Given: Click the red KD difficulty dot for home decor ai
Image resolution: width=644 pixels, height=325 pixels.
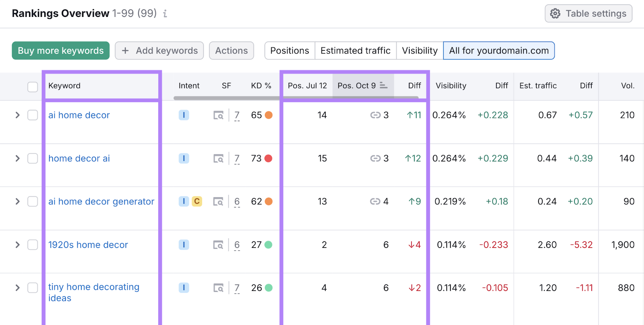Looking at the screenshot, I should (x=268, y=158).
